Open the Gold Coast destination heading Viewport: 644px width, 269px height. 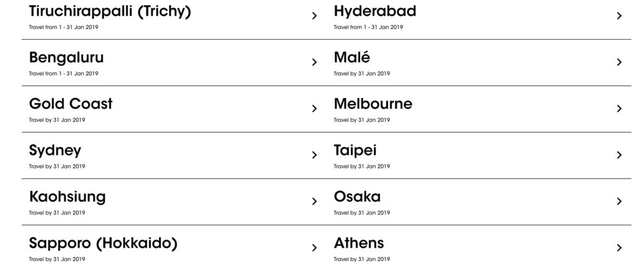pyautogui.click(x=70, y=104)
